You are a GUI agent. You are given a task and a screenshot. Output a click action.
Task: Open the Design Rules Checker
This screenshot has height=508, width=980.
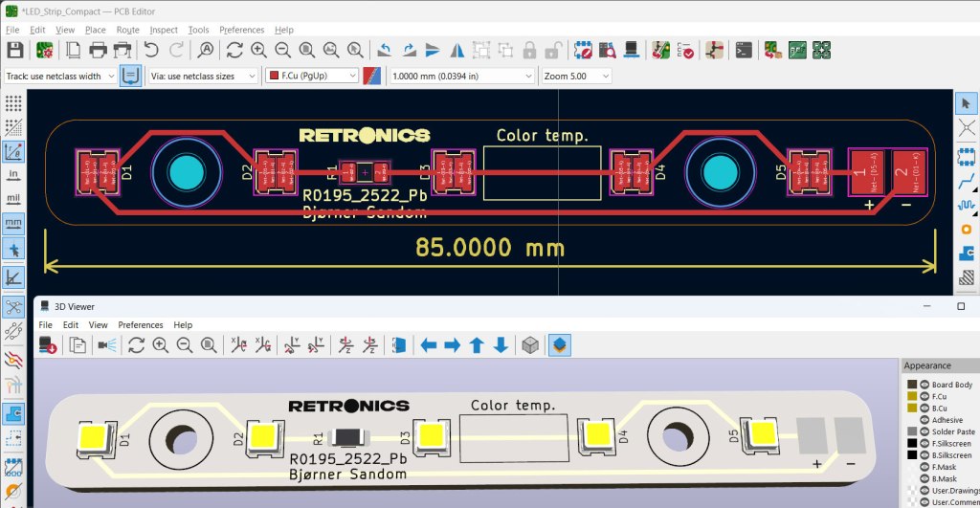click(686, 50)
